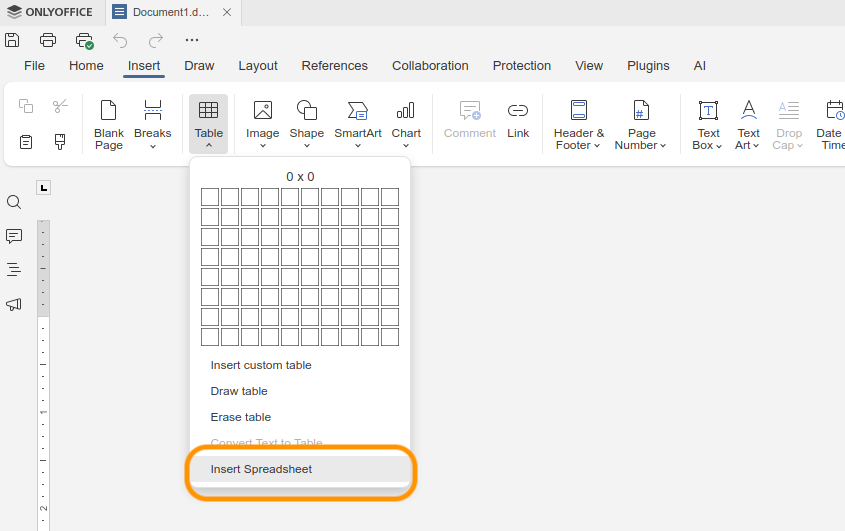This screenshot has height=531, width=845.
Task: Click the tab stop selector at ruler corner
Action: [x=43, y=188]
